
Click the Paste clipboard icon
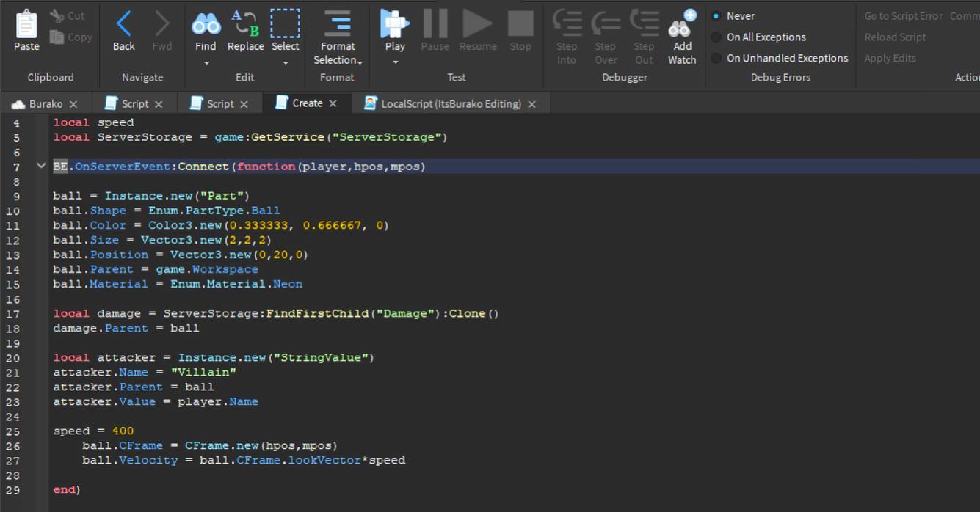(26, 23)
